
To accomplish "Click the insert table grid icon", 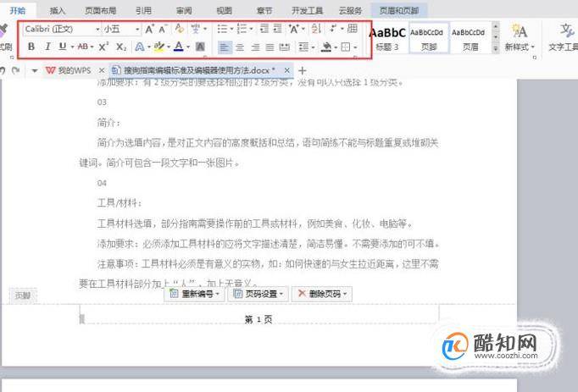I will click(353, 29).
